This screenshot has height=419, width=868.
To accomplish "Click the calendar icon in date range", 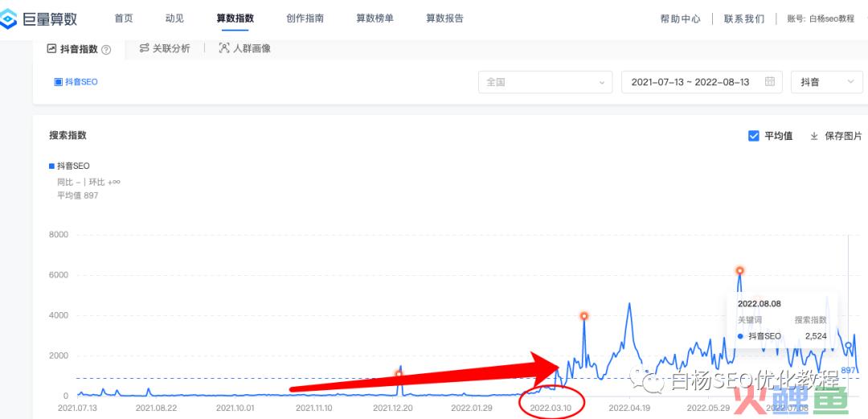I will (769, 81).
